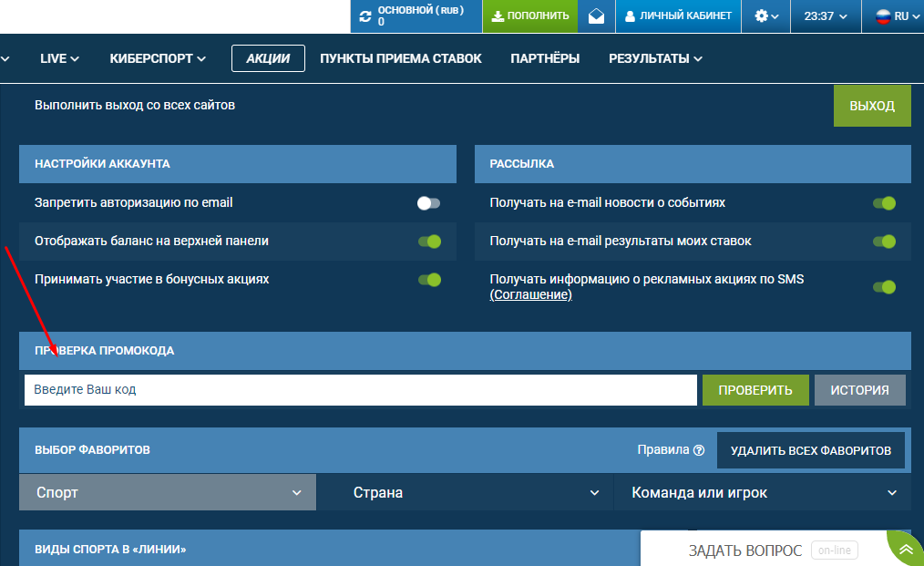Image resolution: width=924 pixels, height=566 pixels.
Task: Enable Запретить авторизацию по email toggle
Action: [428, 203]
